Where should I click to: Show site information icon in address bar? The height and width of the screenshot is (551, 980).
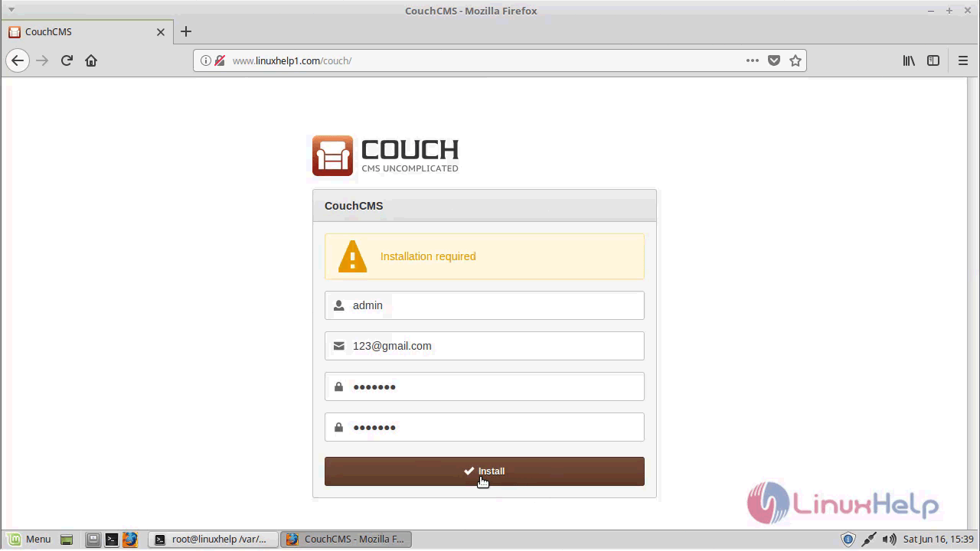click(x=206, y=60)
